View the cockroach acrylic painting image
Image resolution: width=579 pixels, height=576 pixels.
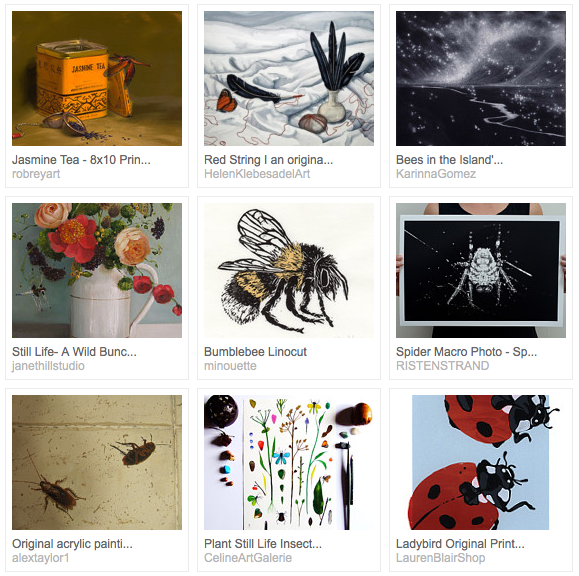[97, 462]
